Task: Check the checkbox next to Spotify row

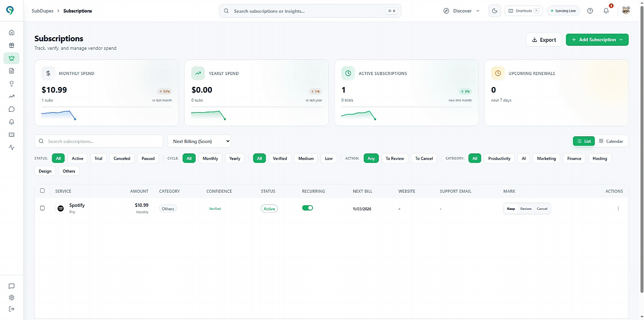Action: tap(42, 208)
